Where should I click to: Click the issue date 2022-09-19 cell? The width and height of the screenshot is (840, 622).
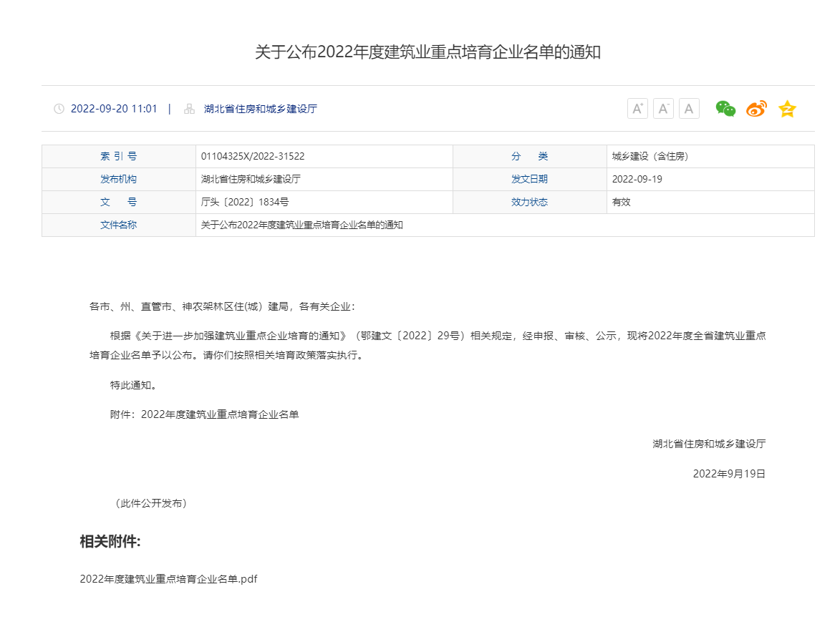point(637,179)
